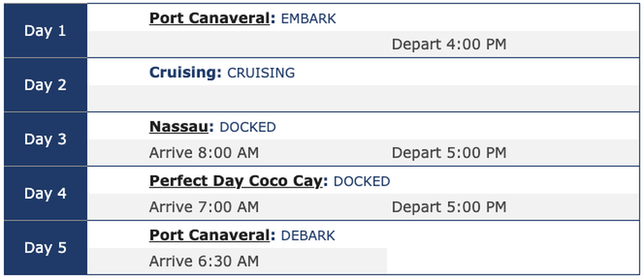Select the Day 4 cell

click(45, 193)
